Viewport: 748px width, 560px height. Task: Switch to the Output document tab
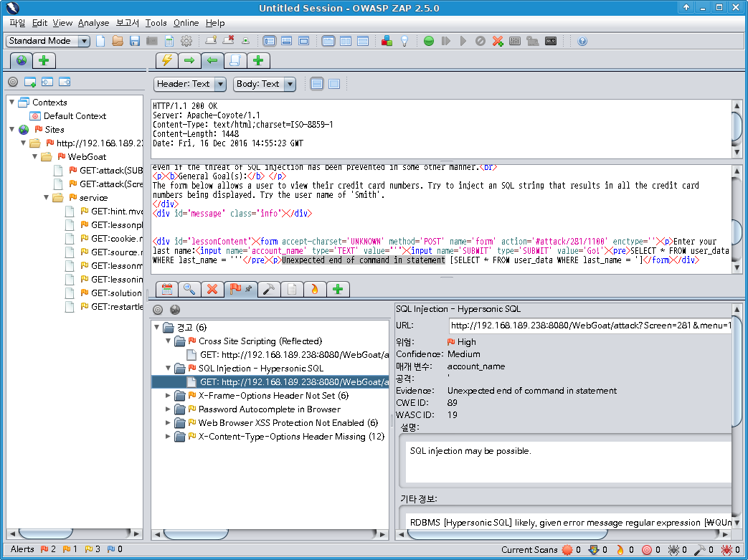point(292,289)
